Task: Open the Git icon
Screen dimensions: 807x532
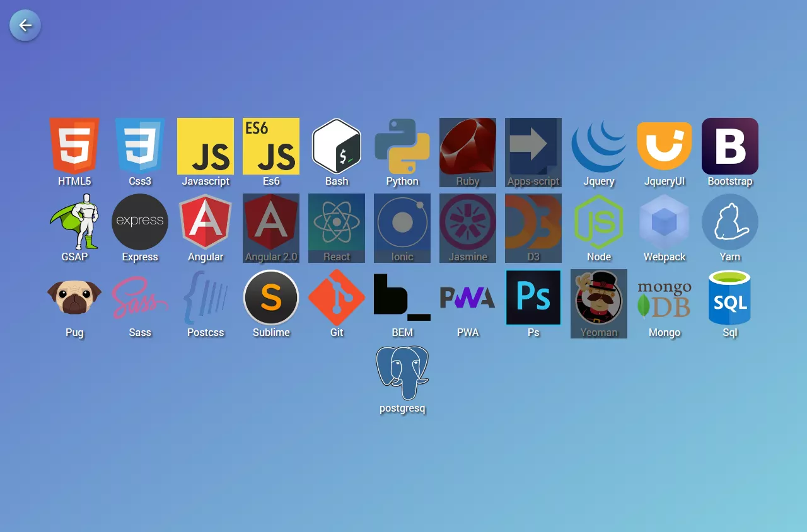Action: (x=337, y=298)
